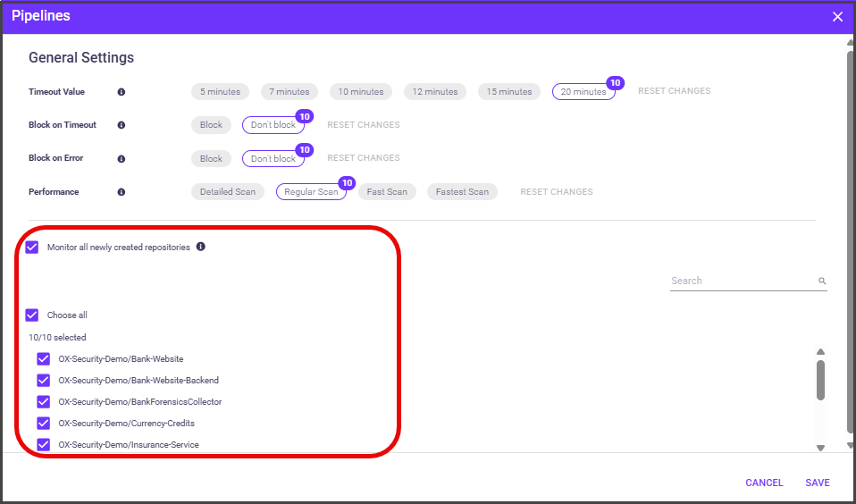Image resolution: width=856 pixels, height=504 pixels.
Task: Click into the repository Search field
Action: click(x=742, y=281)
